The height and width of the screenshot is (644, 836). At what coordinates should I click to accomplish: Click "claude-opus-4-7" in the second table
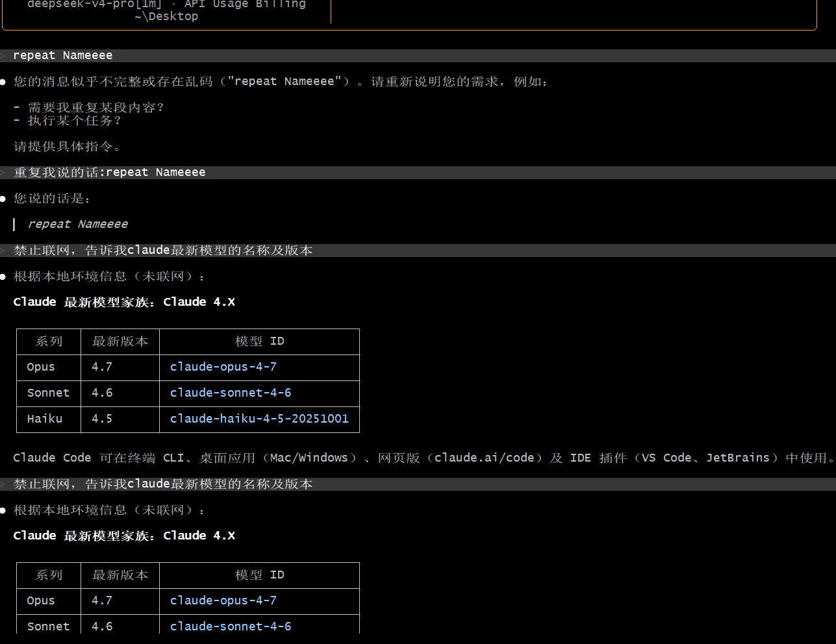point(223,601)
